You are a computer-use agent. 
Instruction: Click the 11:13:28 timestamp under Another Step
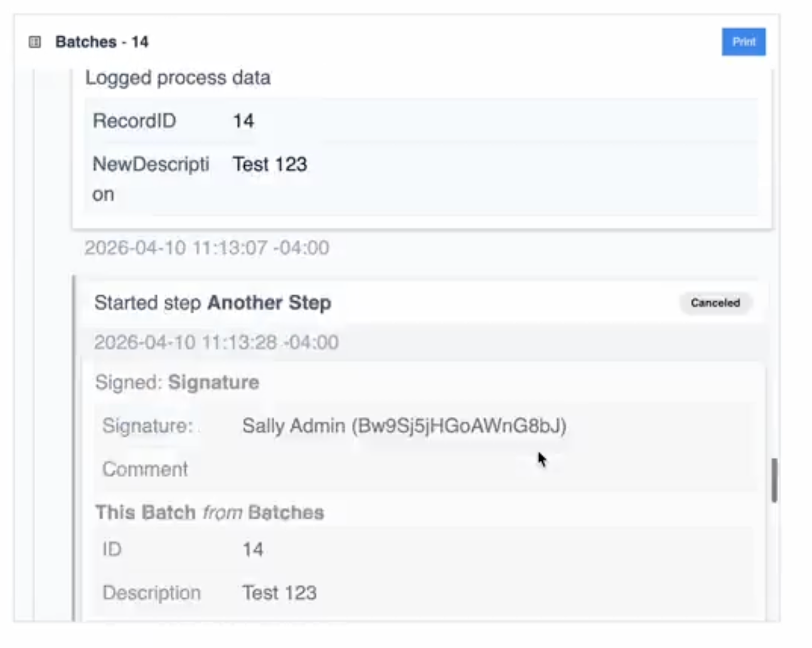216,342
